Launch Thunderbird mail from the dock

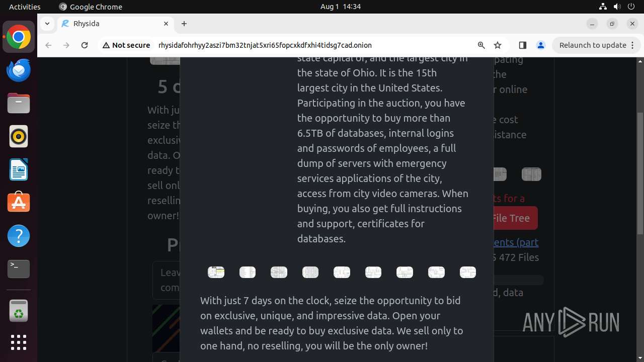[19, 70]
